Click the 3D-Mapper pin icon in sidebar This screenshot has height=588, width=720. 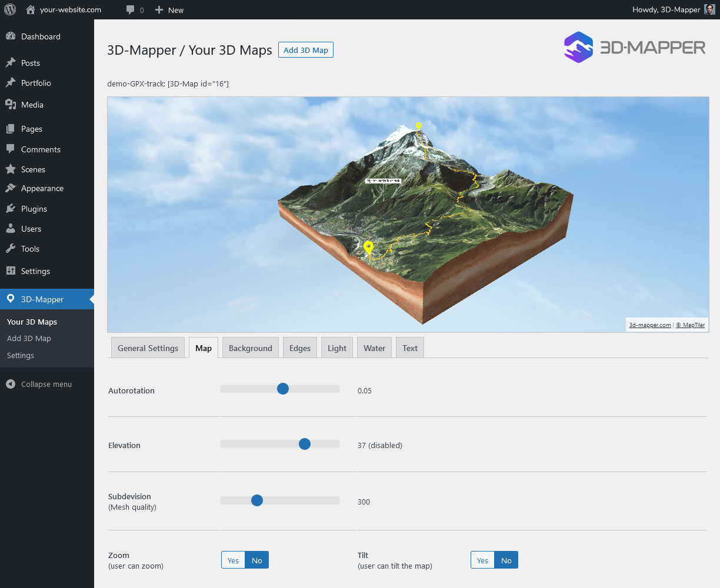10,299
